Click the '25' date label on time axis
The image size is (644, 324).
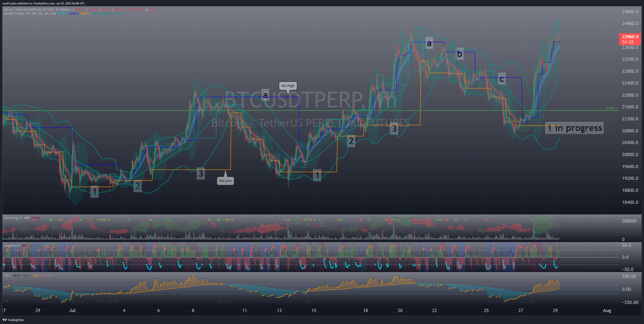pos(486,310)
